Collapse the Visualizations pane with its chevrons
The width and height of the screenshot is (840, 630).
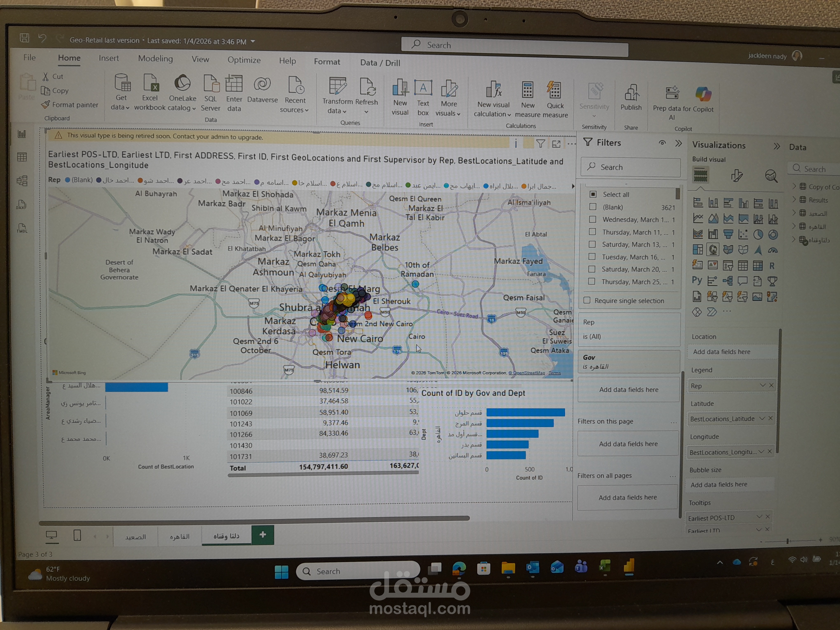pyautogui.click(x=777, y=146)
